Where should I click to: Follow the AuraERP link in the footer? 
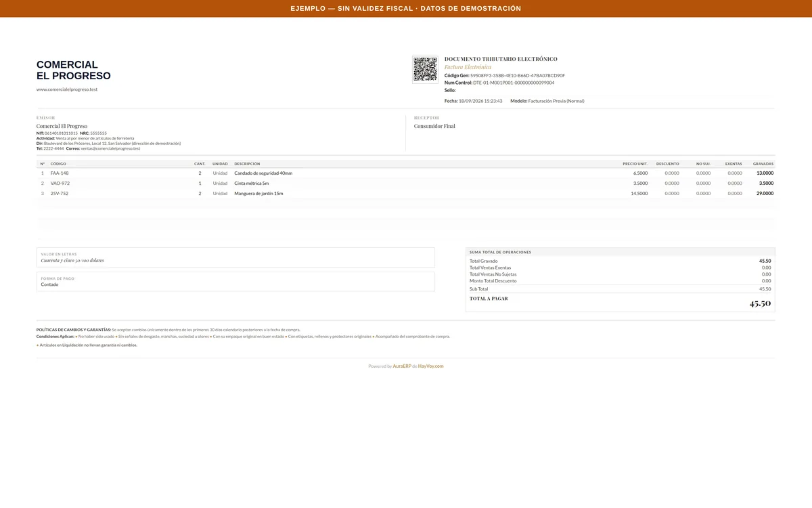point(402,366)
